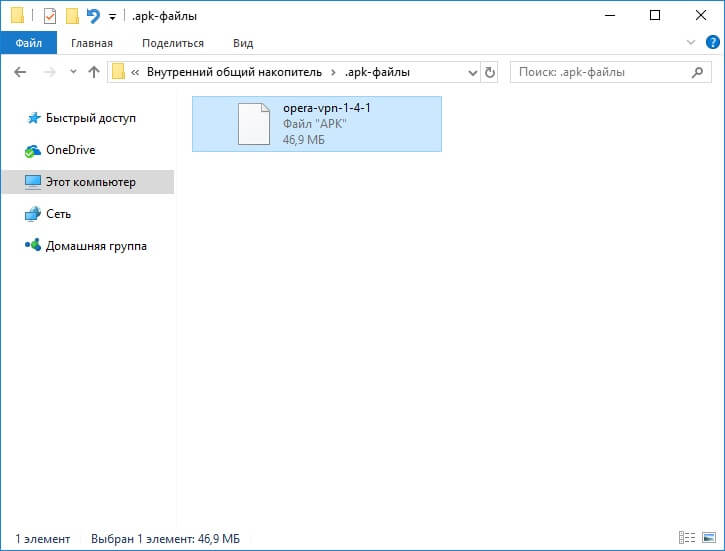
Task: Click the Этот компьютер monitor icon
Action: coord(33,182)
